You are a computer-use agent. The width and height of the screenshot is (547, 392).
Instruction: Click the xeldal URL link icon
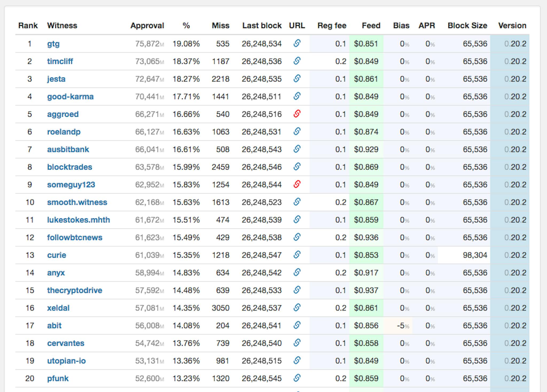click(x=297, y=308)
